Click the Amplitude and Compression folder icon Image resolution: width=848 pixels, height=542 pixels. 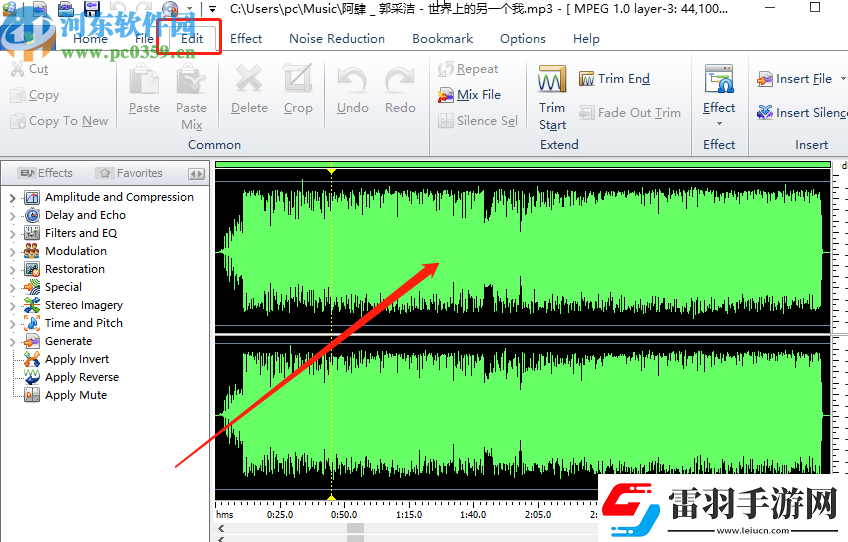pyautogui.click(x=32, y=197)
